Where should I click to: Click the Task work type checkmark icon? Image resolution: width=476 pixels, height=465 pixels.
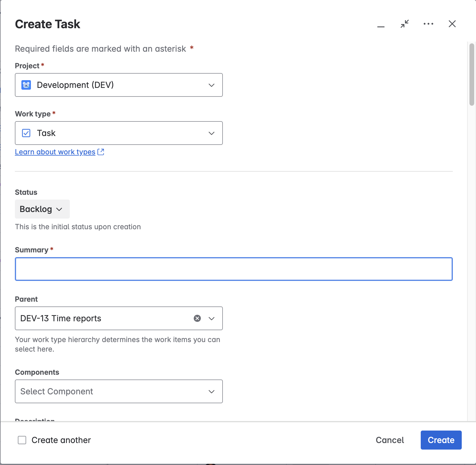[26, 133]
